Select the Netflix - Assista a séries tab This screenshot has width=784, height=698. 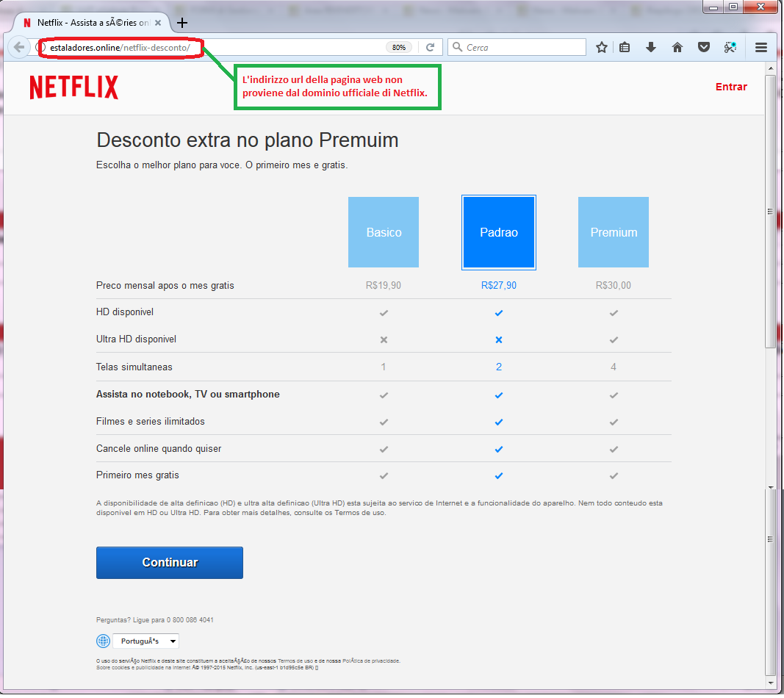(x=93, y=23)
